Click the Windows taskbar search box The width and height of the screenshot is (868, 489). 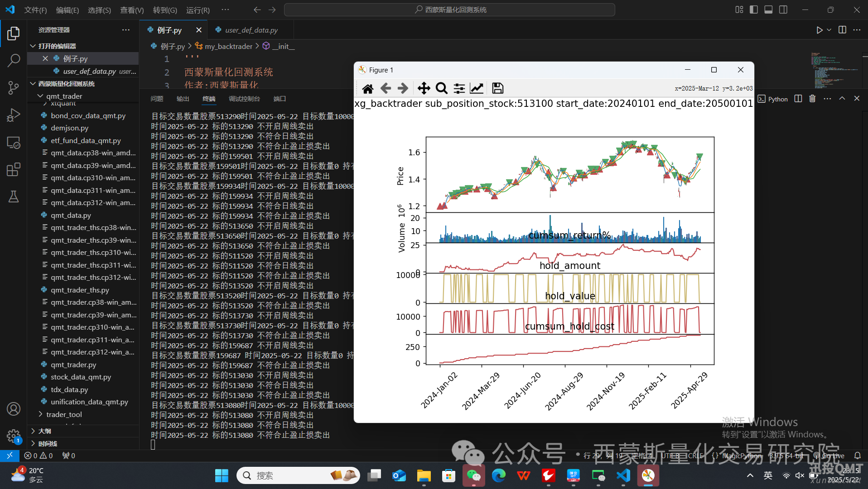[298, 475]
